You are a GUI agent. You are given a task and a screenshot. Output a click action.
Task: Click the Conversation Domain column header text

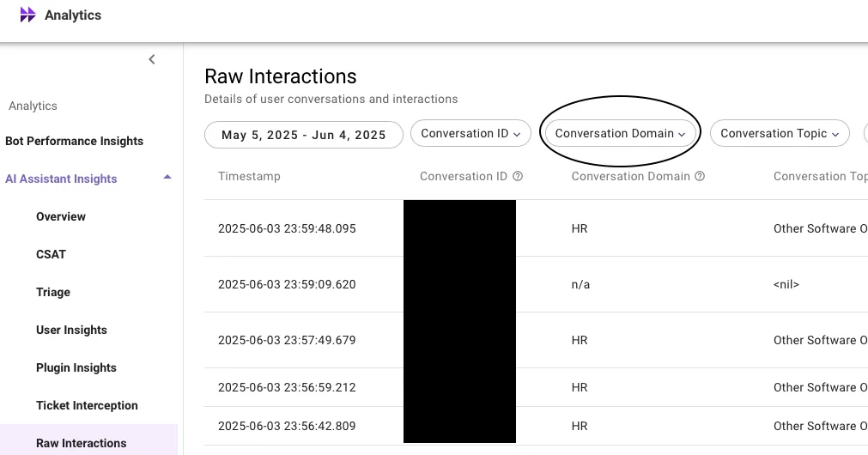pos(630,177)
